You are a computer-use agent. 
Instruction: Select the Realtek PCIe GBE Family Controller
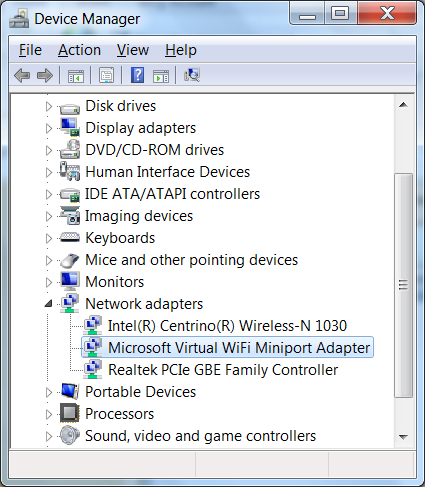pos(223,370)
